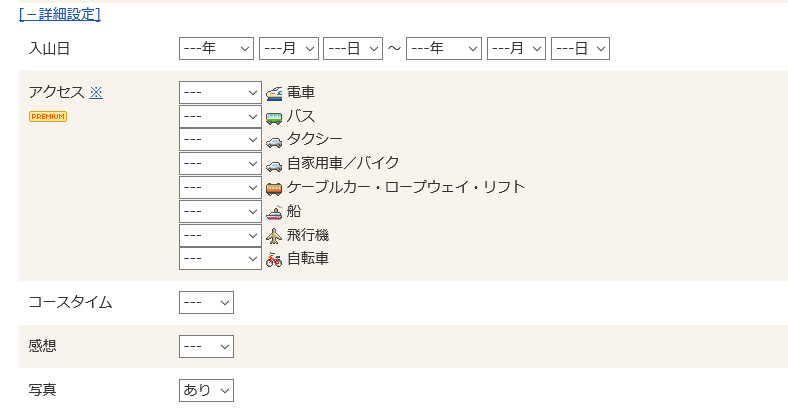Open the end-date 日 dropdown
Screen dimensions: 788x408
[x=580, y=48]
